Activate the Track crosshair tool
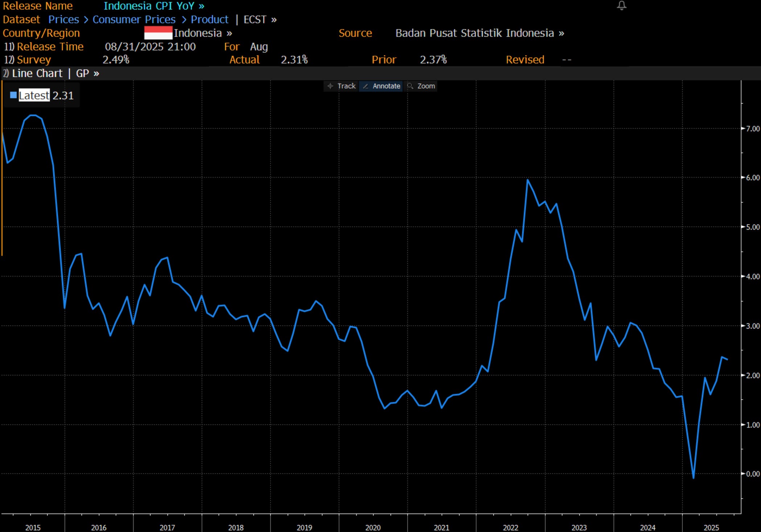This screenshot has height=532, width=761. click(x=341, y=86)
